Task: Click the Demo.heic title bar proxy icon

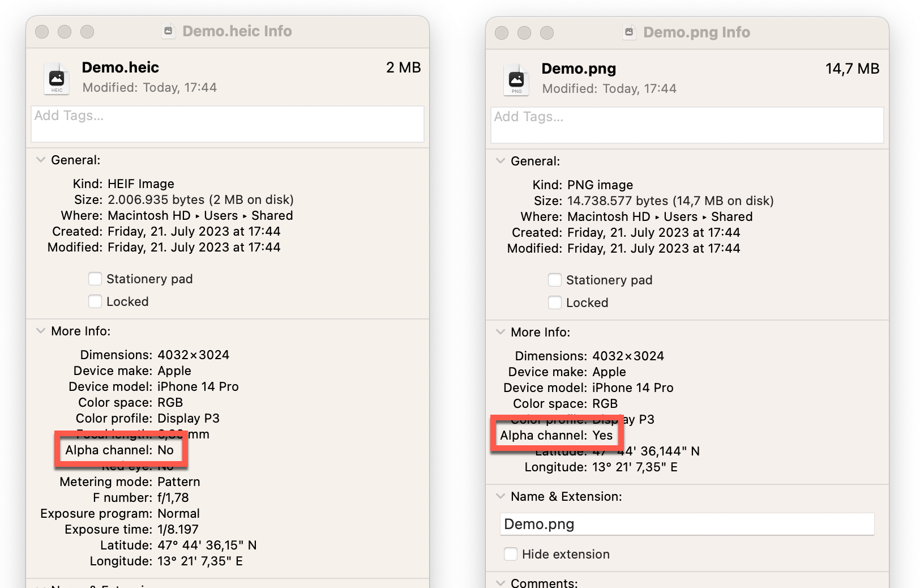Action: pos(168,31)
